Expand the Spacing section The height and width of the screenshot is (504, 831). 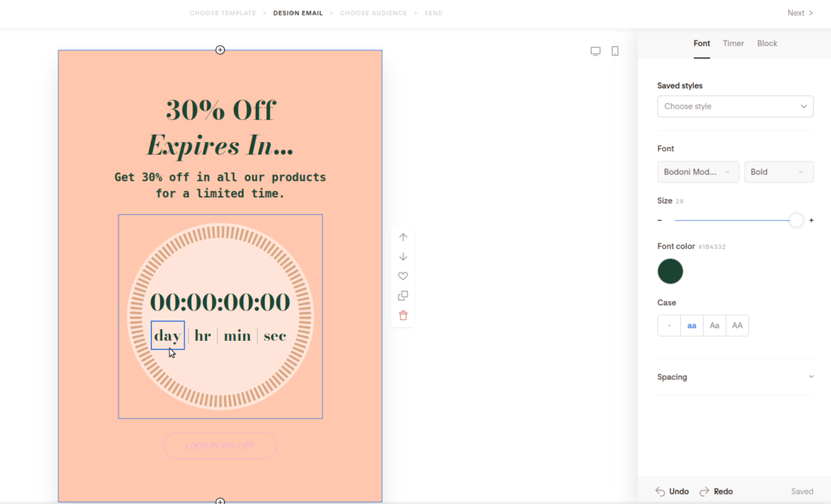point(735,377)
